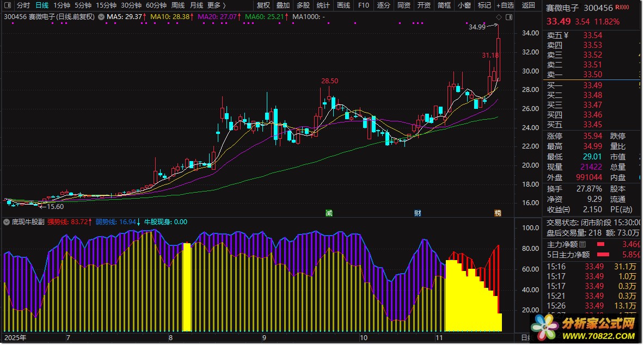Toggle the left sidebar panel icon
Screen dimensions: 644x345
(x=7, y=5)
